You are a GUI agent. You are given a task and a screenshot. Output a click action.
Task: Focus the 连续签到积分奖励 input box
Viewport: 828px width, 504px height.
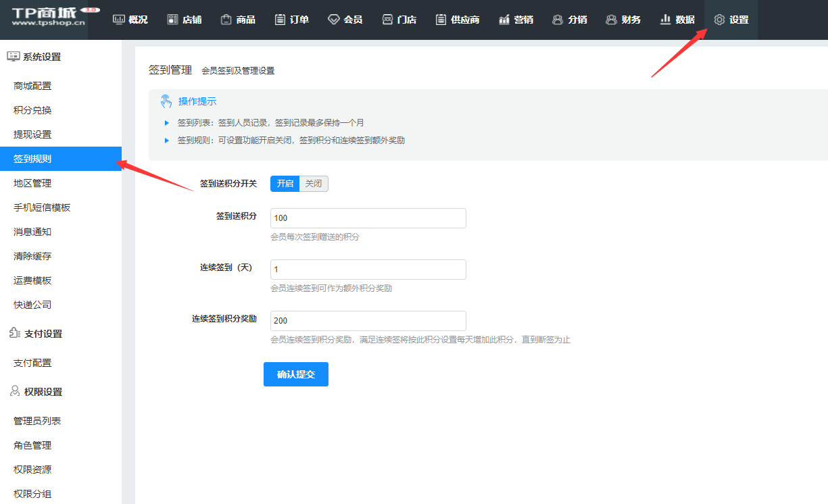368,321
